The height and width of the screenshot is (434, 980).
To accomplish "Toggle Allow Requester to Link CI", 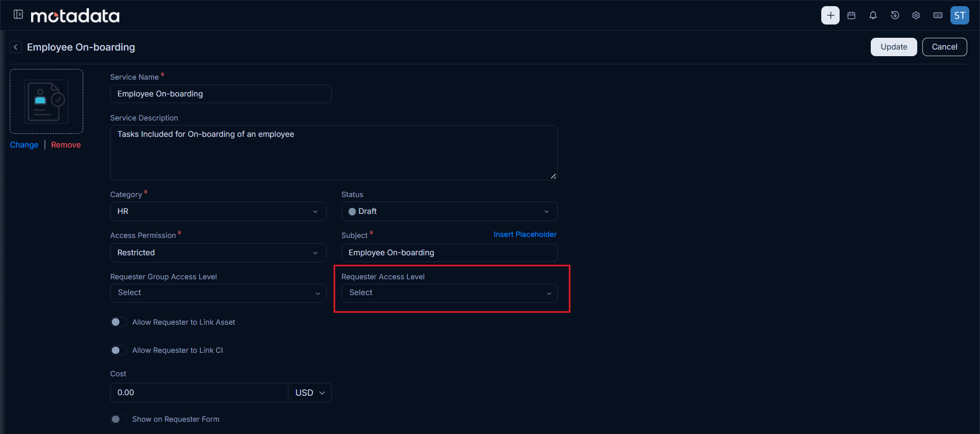I will tap(118, 350).
